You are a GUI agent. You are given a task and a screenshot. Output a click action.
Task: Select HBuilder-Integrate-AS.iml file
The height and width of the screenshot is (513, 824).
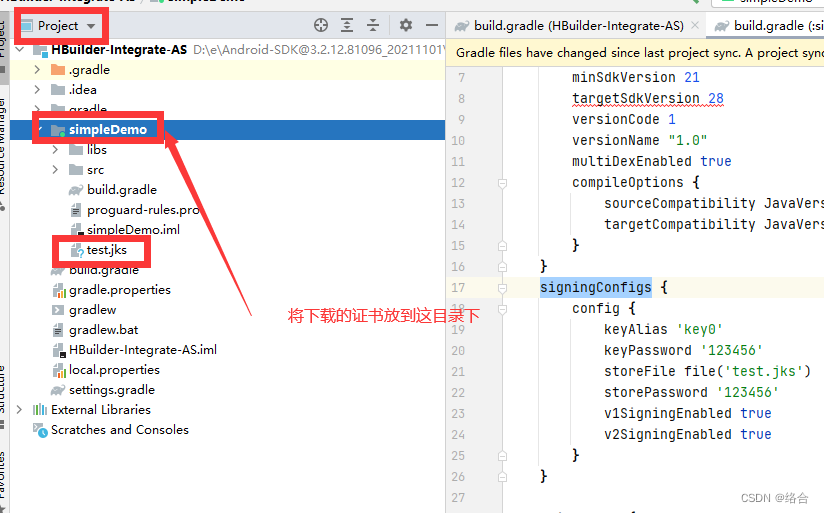point(142,350)
